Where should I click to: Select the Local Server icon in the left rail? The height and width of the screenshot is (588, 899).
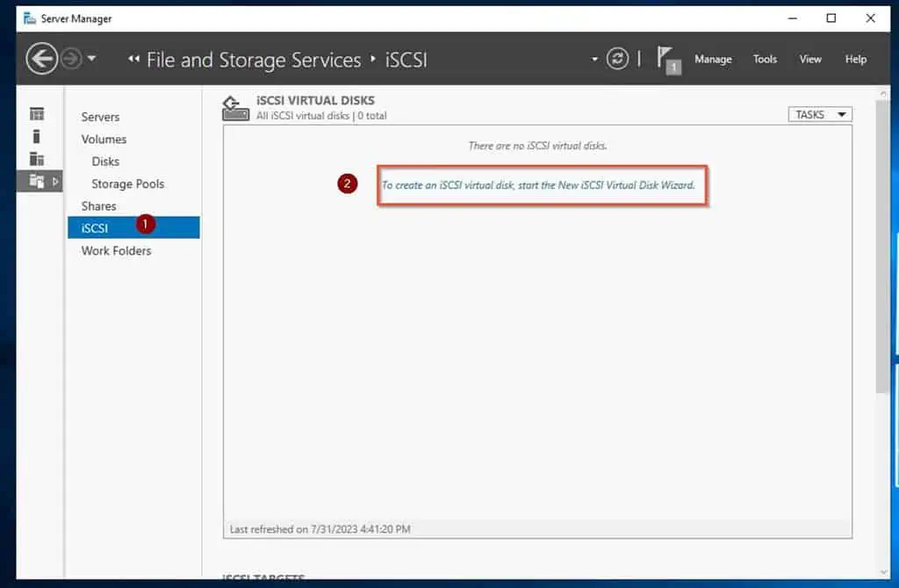(37, 136)
